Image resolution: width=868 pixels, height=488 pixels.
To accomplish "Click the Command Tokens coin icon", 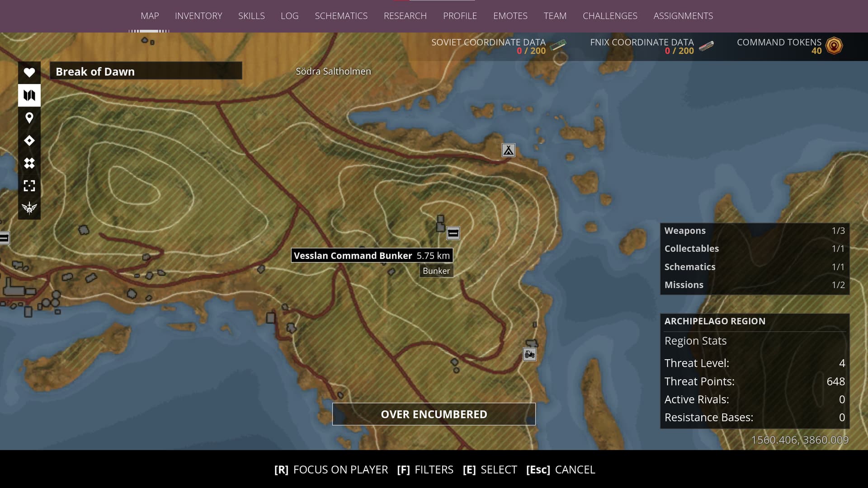I will pyautogui.click(x=834, y=46).
